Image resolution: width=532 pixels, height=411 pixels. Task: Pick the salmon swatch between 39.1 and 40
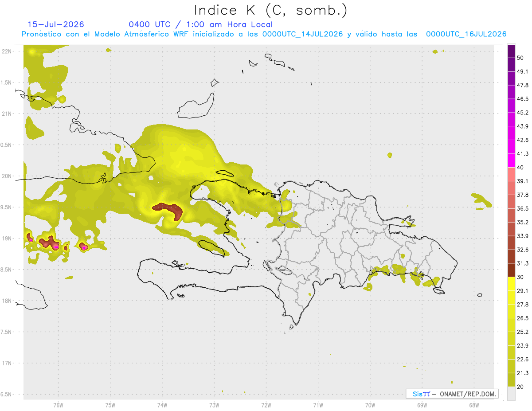512,174
